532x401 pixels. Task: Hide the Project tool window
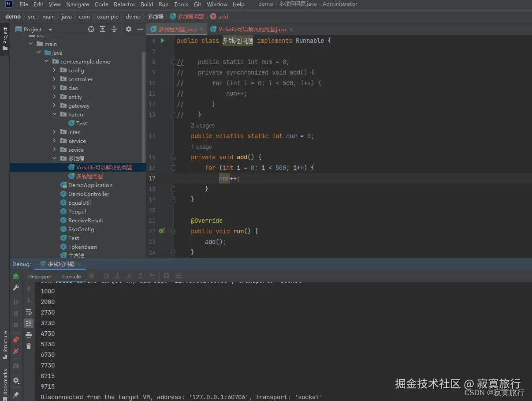click(140, 29)
